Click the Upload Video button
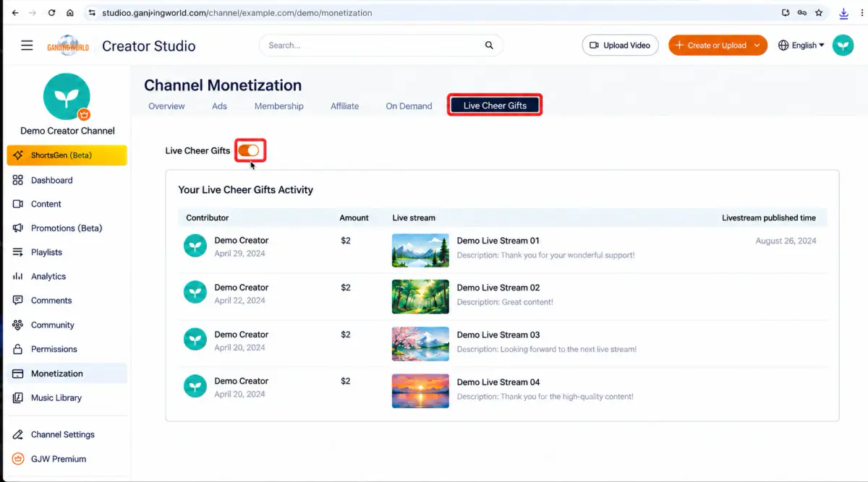Screen dimensions: 868x482 tap(621, 45)
